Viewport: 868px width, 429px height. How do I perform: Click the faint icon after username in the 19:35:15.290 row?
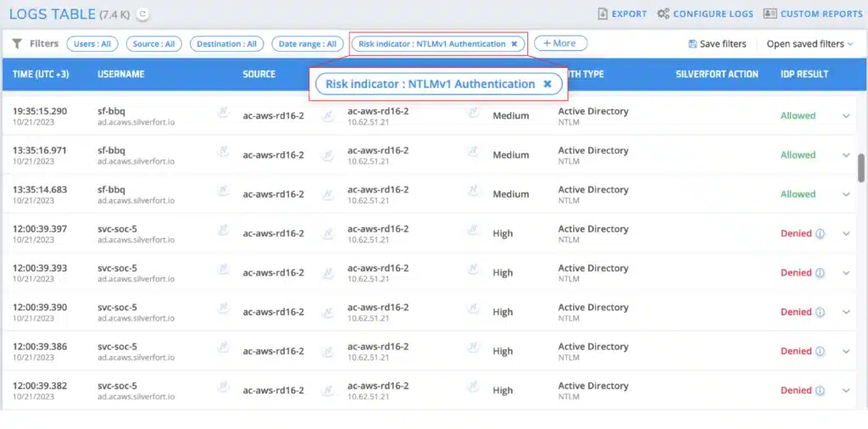point(223,113)
